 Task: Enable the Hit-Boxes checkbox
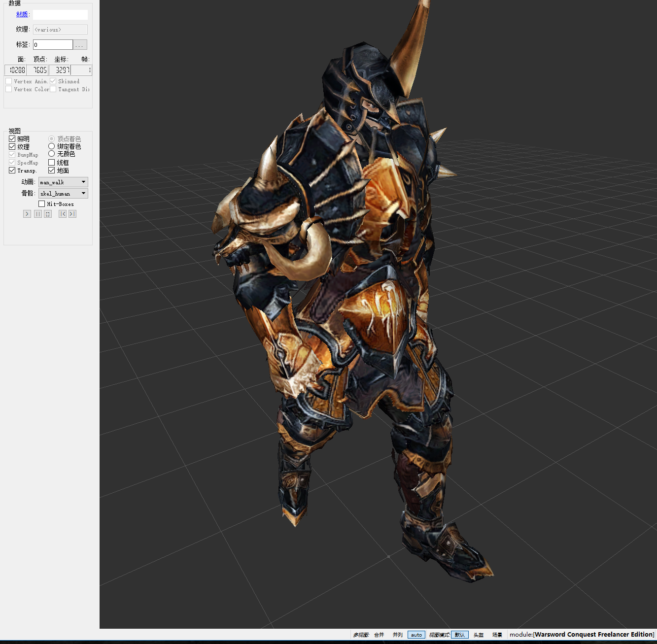click(42, 204)
